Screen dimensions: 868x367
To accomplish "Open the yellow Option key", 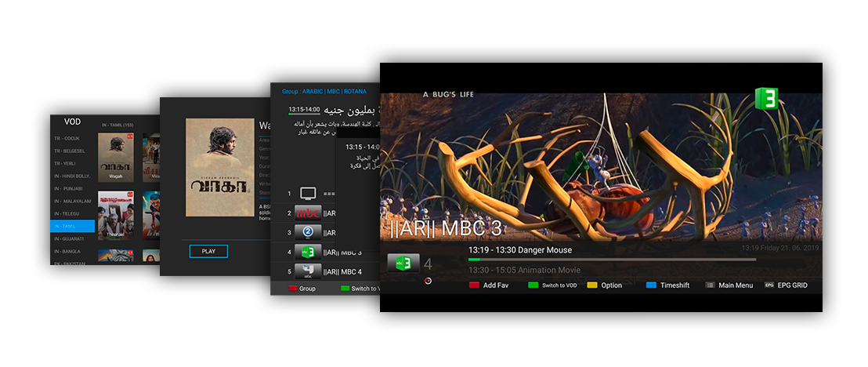I will click(604, 285).
